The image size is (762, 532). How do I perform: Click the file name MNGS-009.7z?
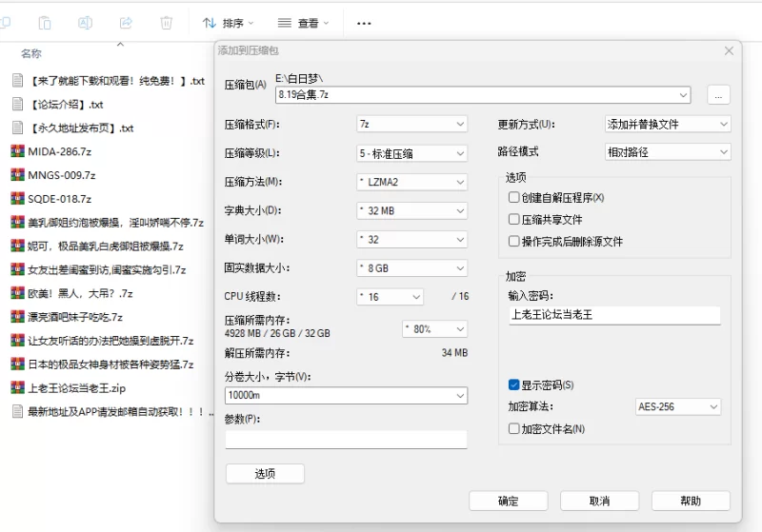tap(62, 175)
